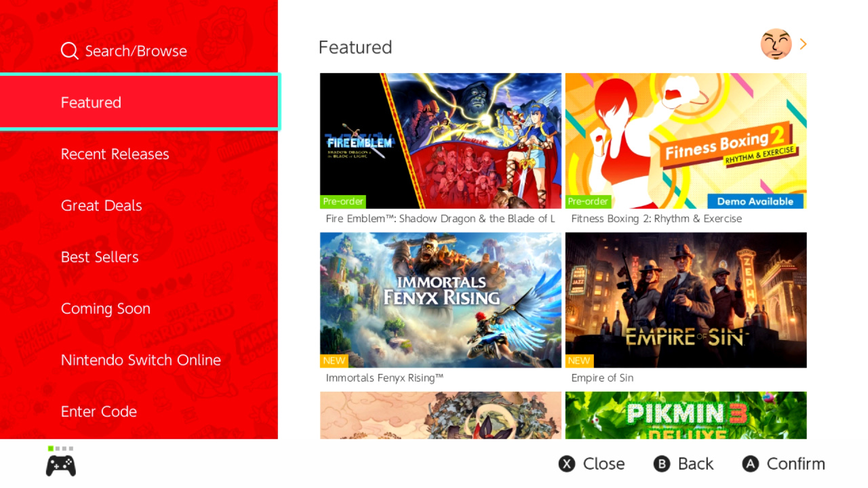This screenshot has width=868, height=488.
Task: Click the Demo Available badge on Fitness Boxing 2
Action: 755,201
